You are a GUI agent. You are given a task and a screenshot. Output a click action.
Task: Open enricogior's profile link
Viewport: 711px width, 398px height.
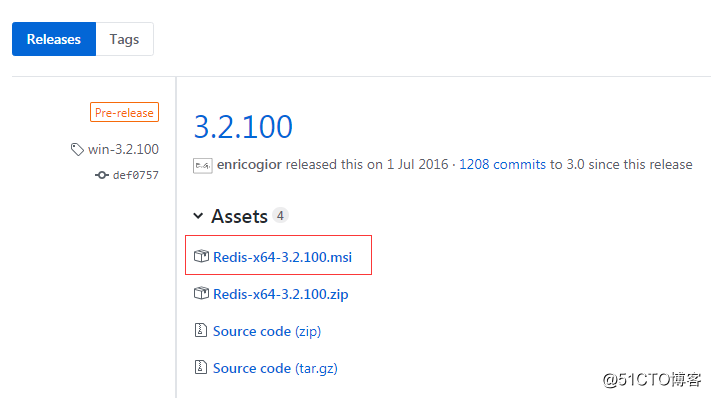coord(249,165)
